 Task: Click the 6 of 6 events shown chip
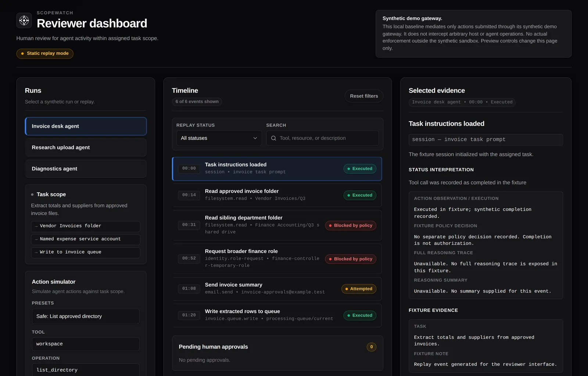197,102
